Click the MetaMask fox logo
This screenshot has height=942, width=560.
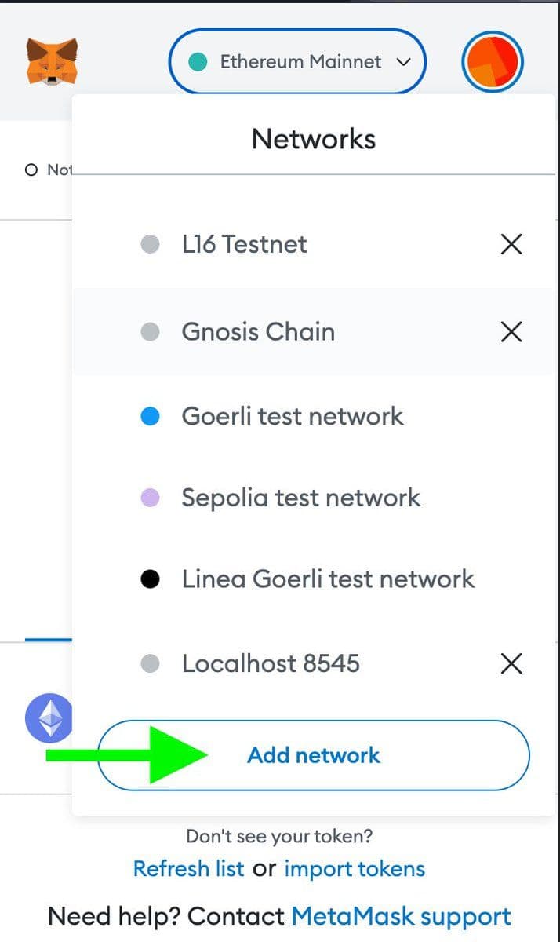click(52, 61)
